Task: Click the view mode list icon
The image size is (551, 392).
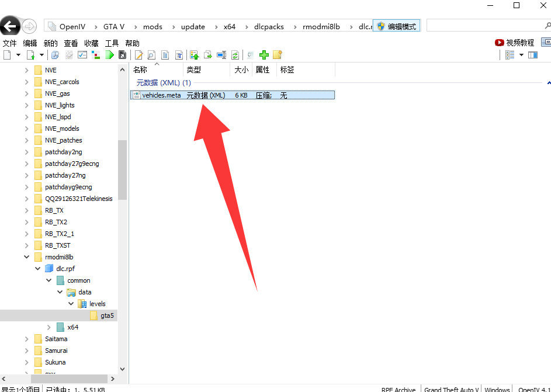Action: pos(510,55)
